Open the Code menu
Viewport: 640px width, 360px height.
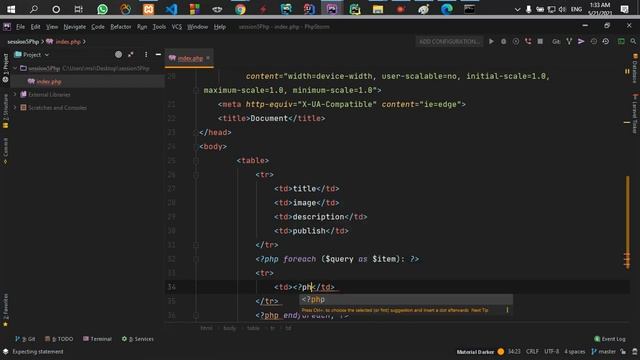pos(98,27)
